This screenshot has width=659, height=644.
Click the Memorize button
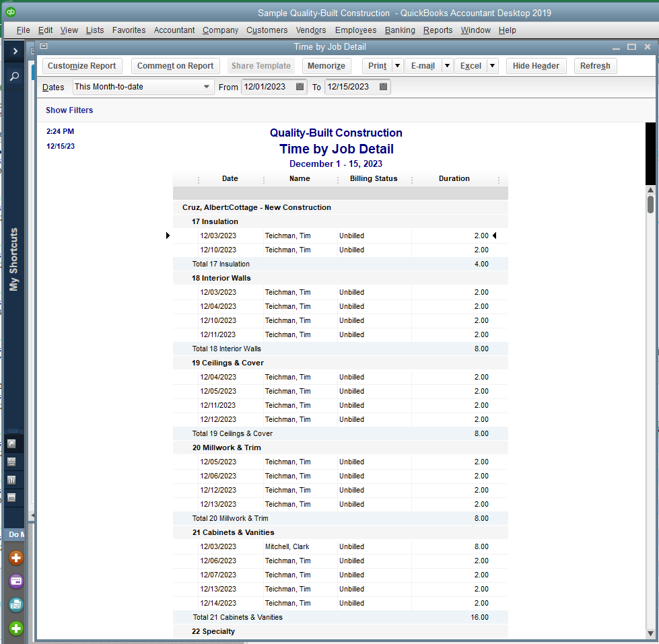point(326,65)
